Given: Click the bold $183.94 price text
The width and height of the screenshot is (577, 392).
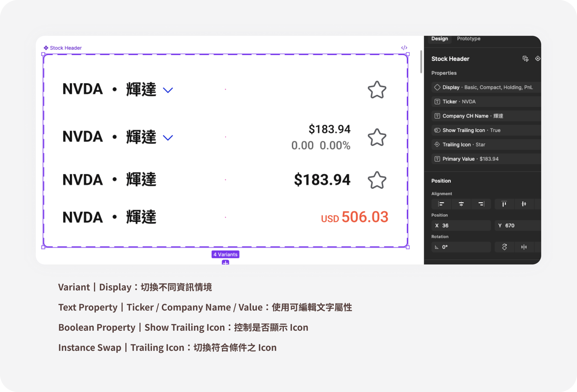Looking at the screenshot, I should point(322,180).
